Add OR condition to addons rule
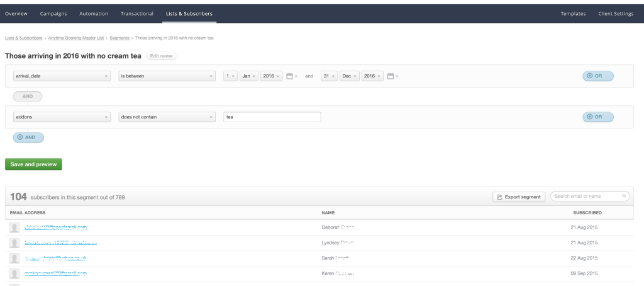Image resolution: width=644 pixels, height=286 pixels. (x=598, y=117)
